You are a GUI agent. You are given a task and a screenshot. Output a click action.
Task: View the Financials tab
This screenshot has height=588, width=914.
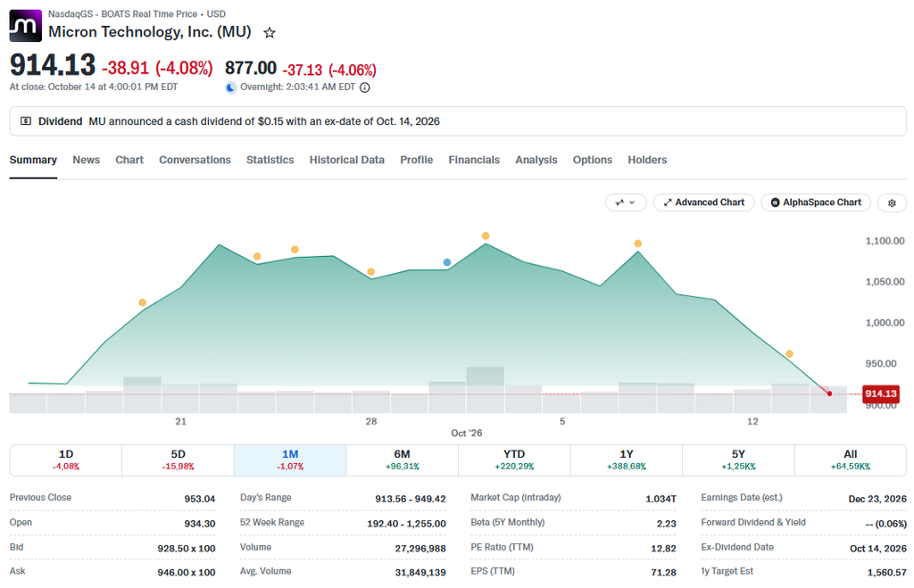[474, 160]
